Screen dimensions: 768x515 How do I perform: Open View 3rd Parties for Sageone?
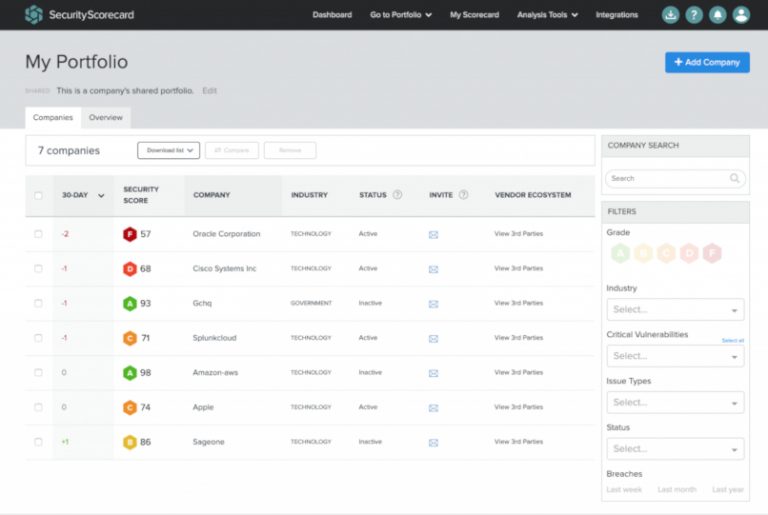519,442
